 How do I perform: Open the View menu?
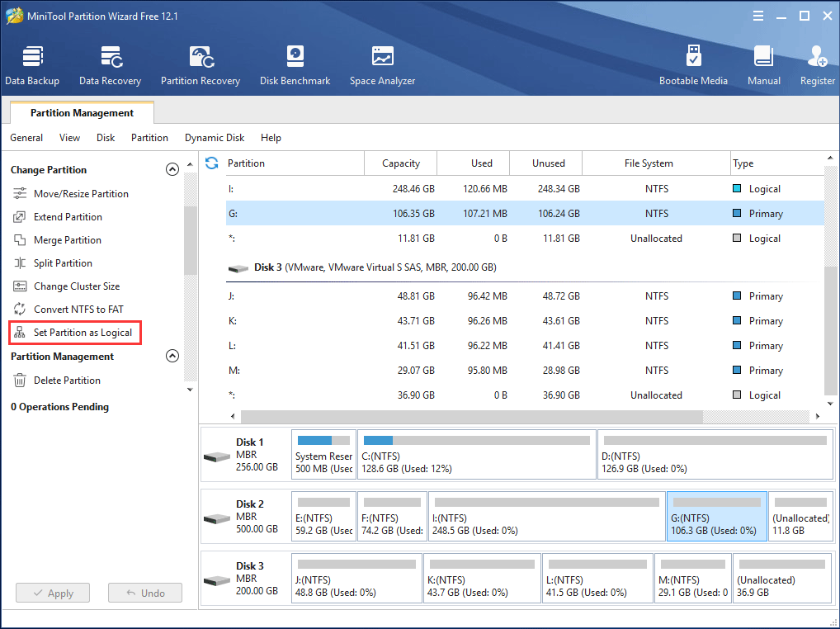click(69, 138)
